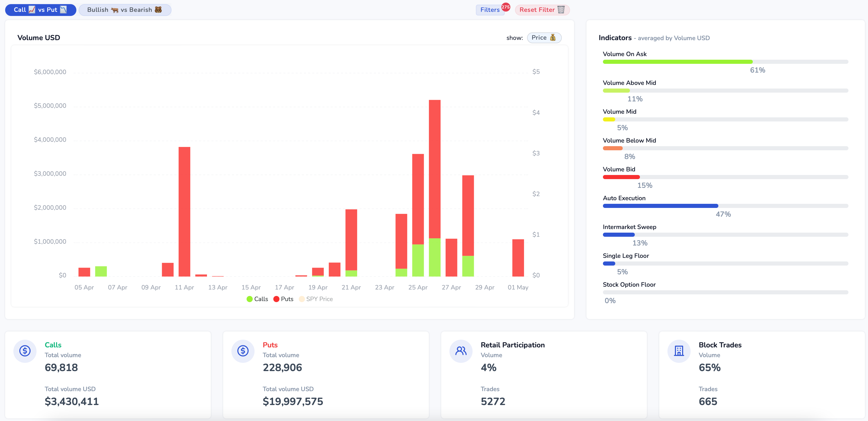868x421 pixels.
Task: Click the Retail Participation people icon
Action: coord(461,351)
